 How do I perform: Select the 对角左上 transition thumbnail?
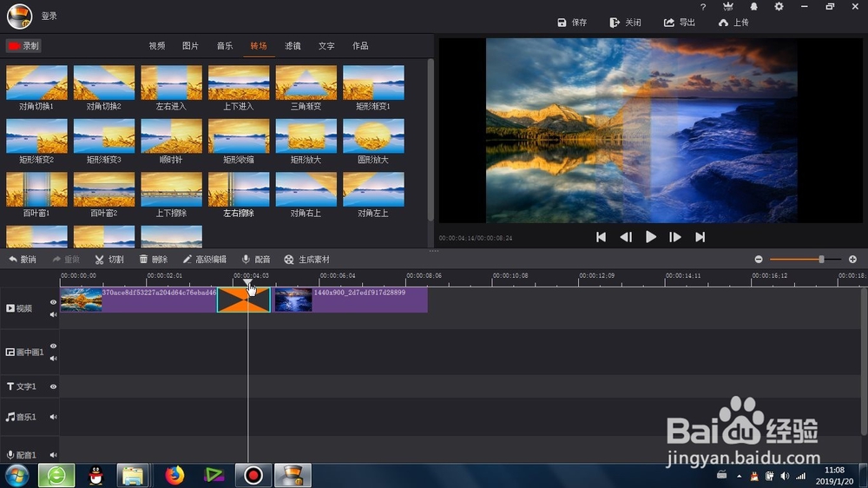(x=373, y=189)
